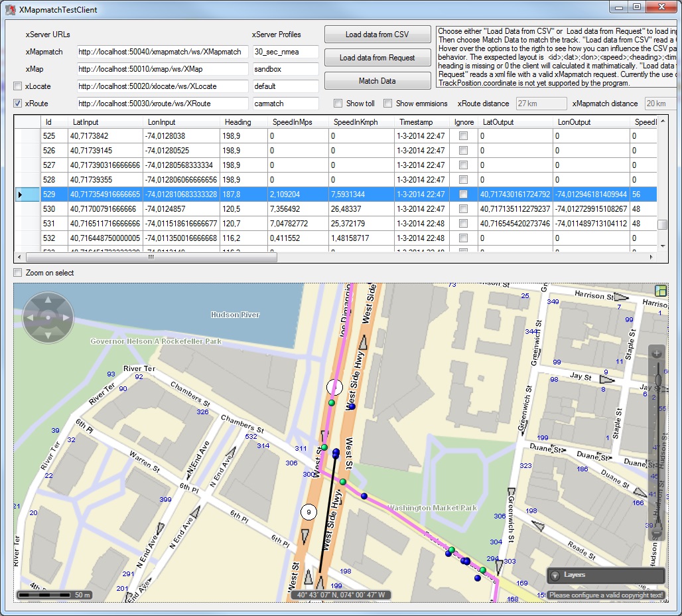Toggle the Show toll checkbox
Image resolution: width=682 pixels, height=616 pixels.
coord(338,104)
